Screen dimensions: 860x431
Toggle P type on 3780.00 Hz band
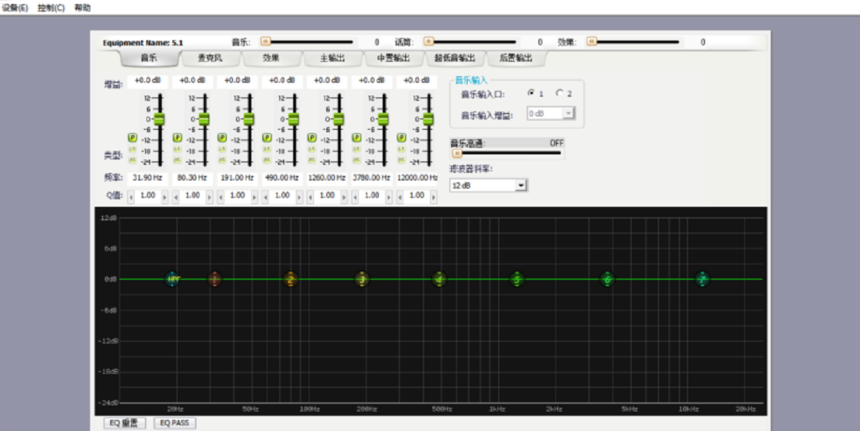[357, 138]
